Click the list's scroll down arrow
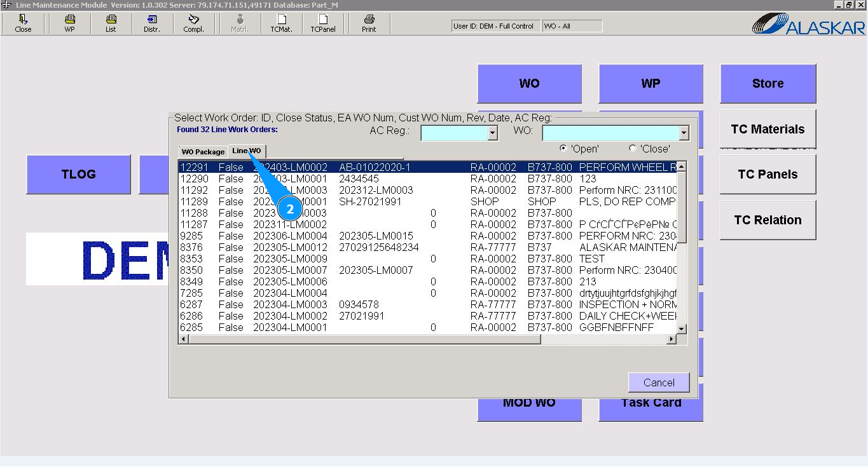 [681, 328]
